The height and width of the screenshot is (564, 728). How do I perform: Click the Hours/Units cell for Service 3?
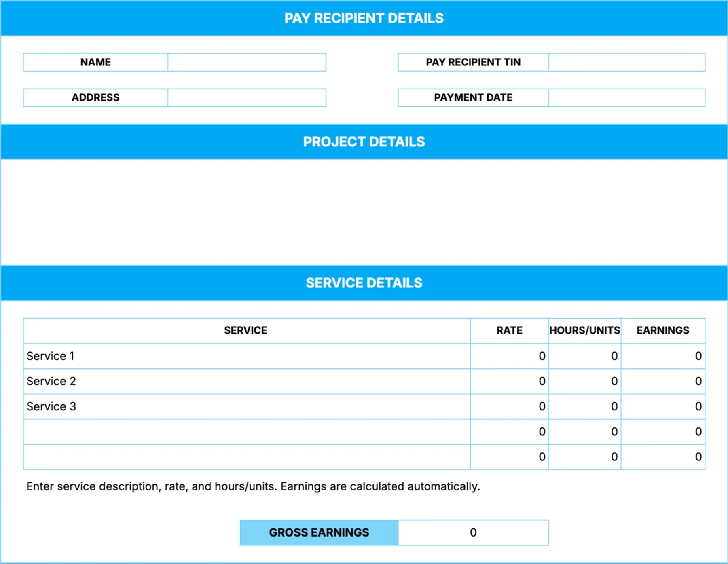584,406
